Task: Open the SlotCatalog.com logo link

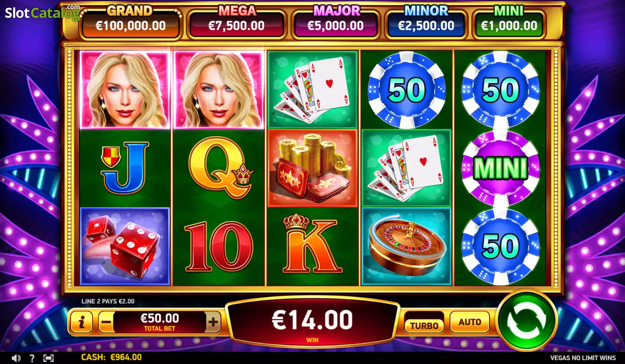Action: tap(42, 12)
